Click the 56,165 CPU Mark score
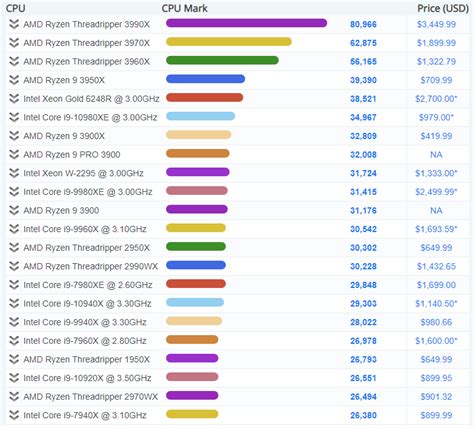 (363, 62)
